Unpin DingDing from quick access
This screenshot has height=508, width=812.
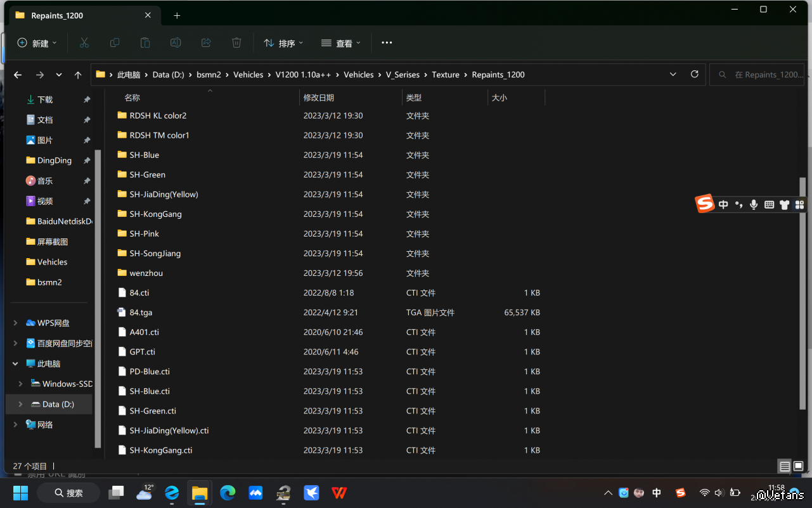pos(87,160)
